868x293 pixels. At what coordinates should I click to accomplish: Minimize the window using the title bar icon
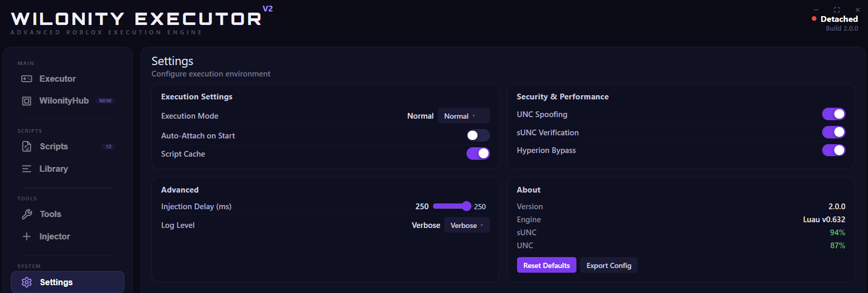[x=816, y=9]
